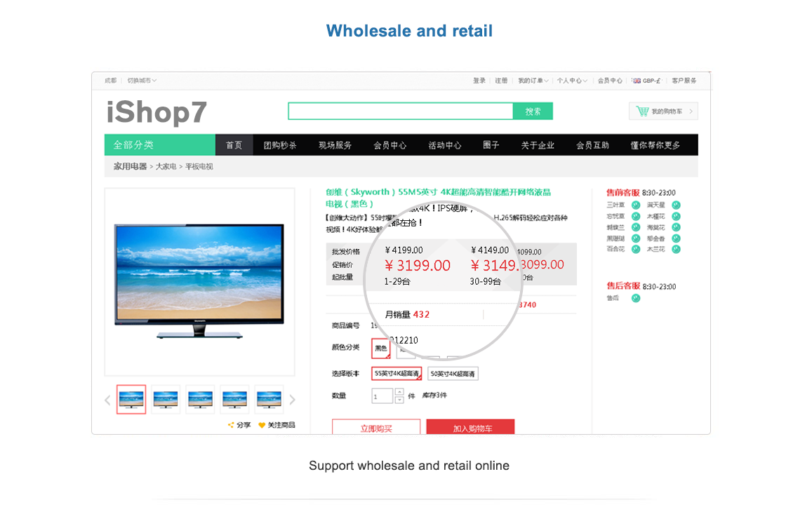Select the 50英寸4K超高清 version option
Viewport: 812px width, 528px height.
(x=453, y=374)
